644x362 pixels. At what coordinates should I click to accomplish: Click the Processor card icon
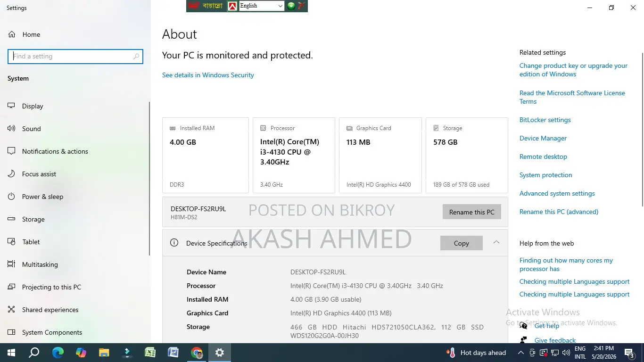pos(263,128)
